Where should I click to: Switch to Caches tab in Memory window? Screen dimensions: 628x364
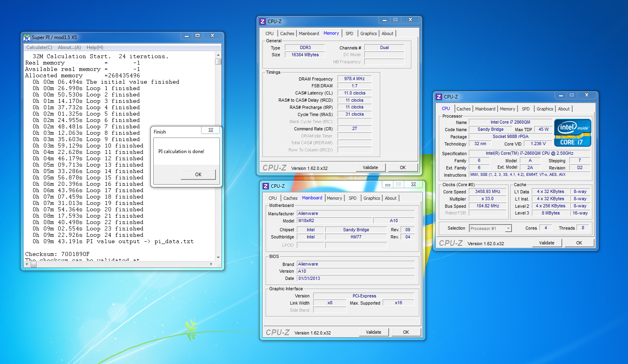(x=287, y=33)
